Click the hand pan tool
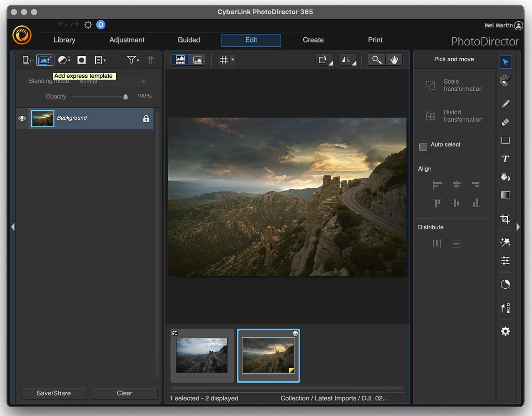 tap(394, 60)
